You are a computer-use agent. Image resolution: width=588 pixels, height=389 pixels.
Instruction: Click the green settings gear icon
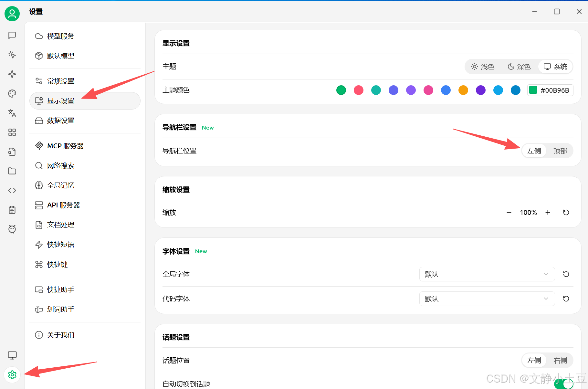pos(12,375)
